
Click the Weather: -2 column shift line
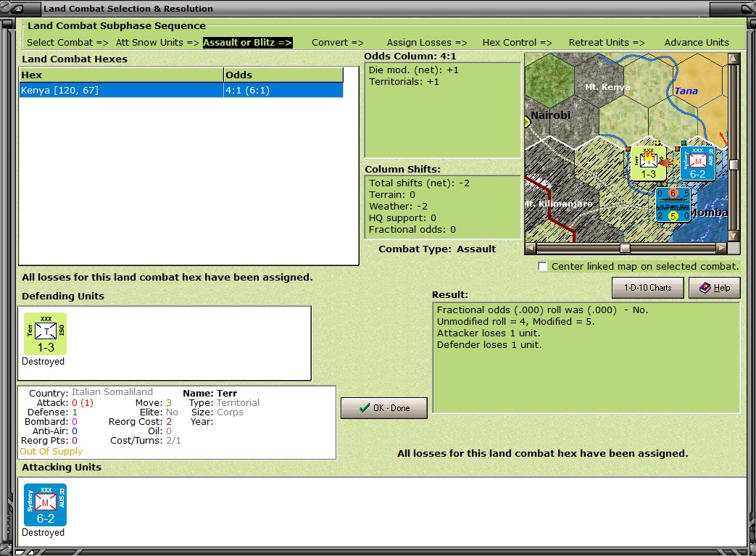point(398,207)
